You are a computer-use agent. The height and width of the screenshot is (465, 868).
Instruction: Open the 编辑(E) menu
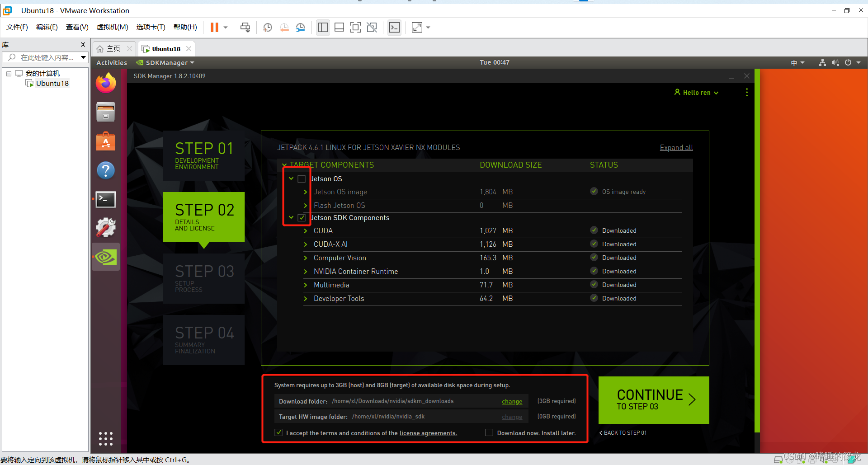[47, 27]
